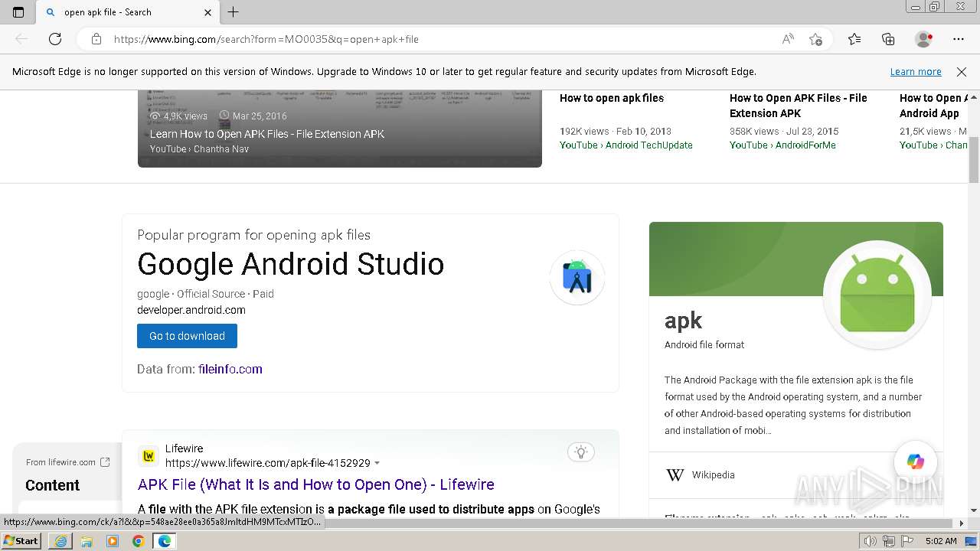Close the 'open apk file - Search' tab
The width and height of the screenshot is (980, 551).
click(207, 12)
